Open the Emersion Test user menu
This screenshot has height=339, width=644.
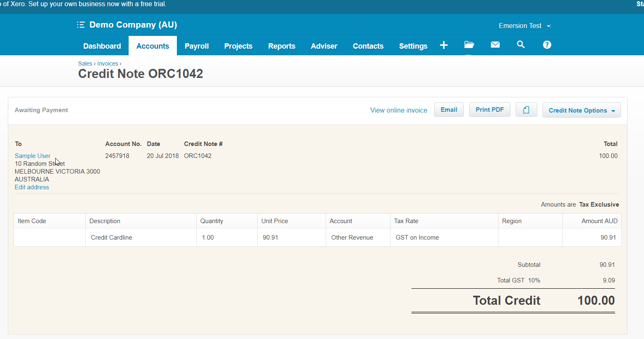[524, 26]
